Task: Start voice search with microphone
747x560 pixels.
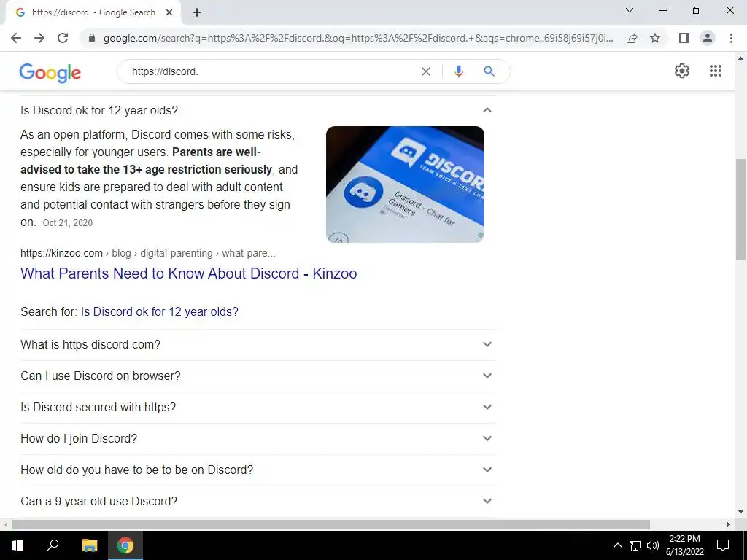Action: point(458,71)
